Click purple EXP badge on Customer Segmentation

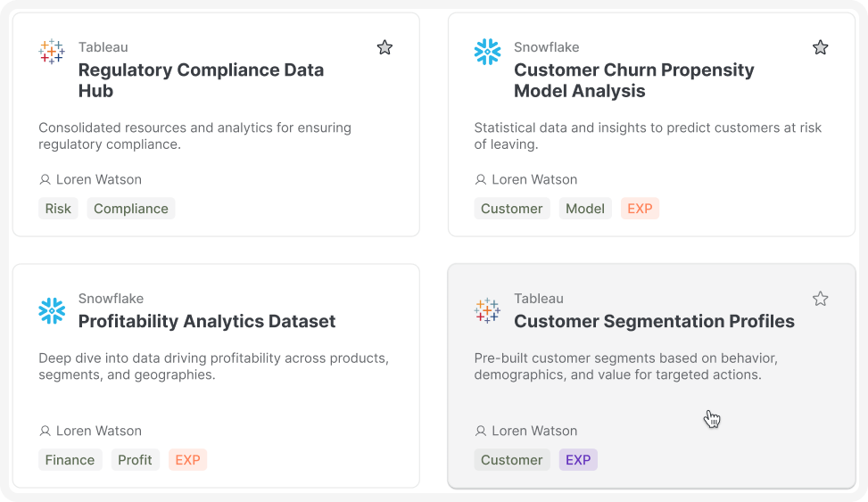[x=578, y=460]
